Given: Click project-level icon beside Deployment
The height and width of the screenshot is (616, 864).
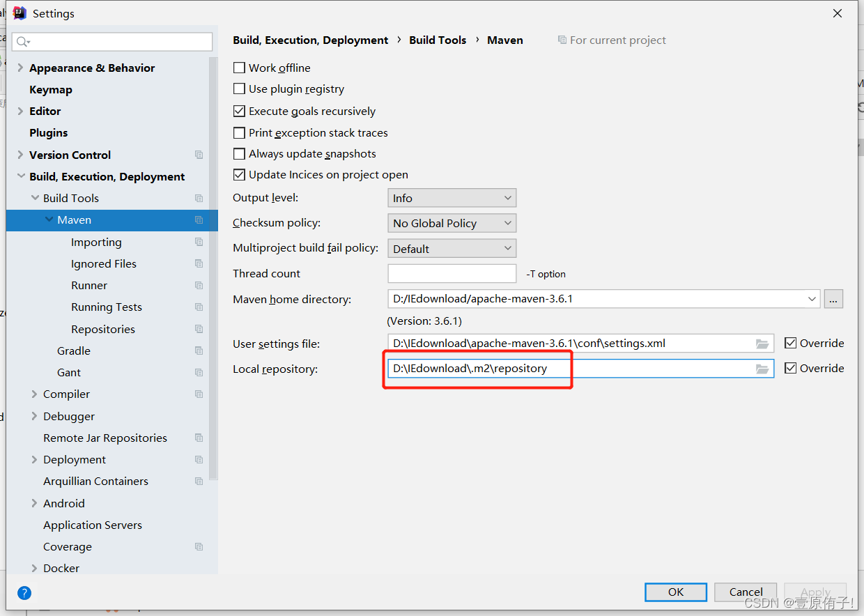Looking at the screenshot, I should (199, 459).
